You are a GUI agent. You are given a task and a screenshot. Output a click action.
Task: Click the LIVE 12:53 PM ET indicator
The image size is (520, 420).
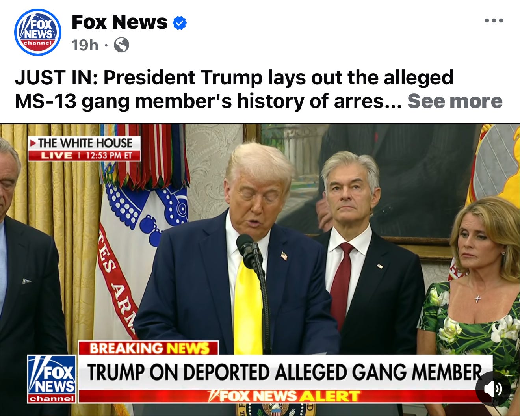(x=84, y=155)
